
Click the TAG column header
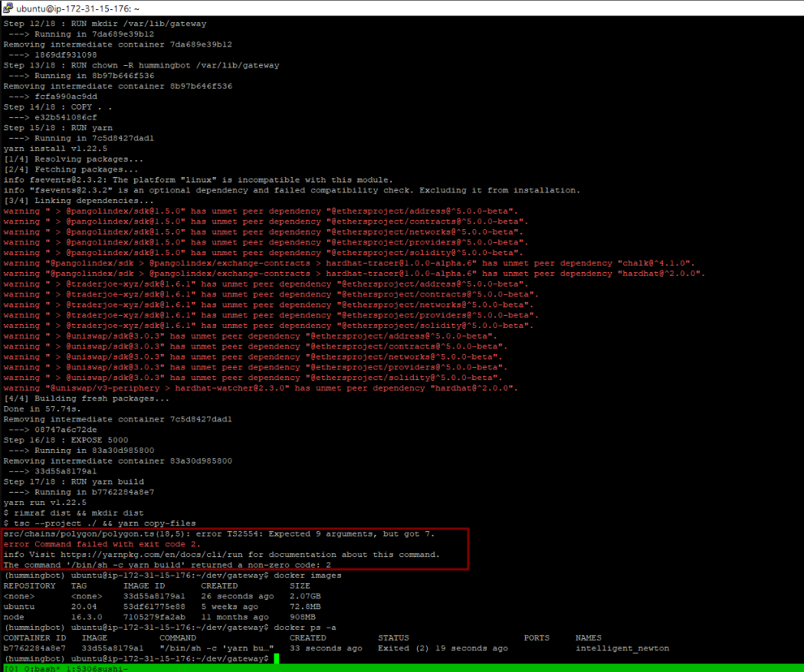coord(79,586)
